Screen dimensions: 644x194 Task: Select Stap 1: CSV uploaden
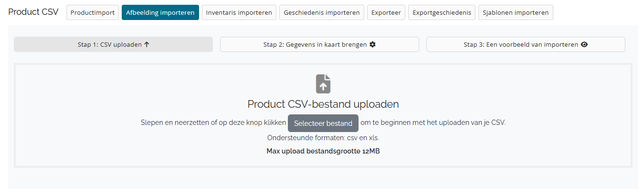click(113, 44)
